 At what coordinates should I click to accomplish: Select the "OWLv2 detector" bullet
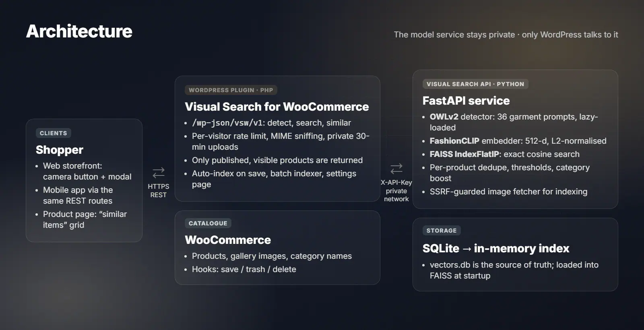(x=514, y=122)
